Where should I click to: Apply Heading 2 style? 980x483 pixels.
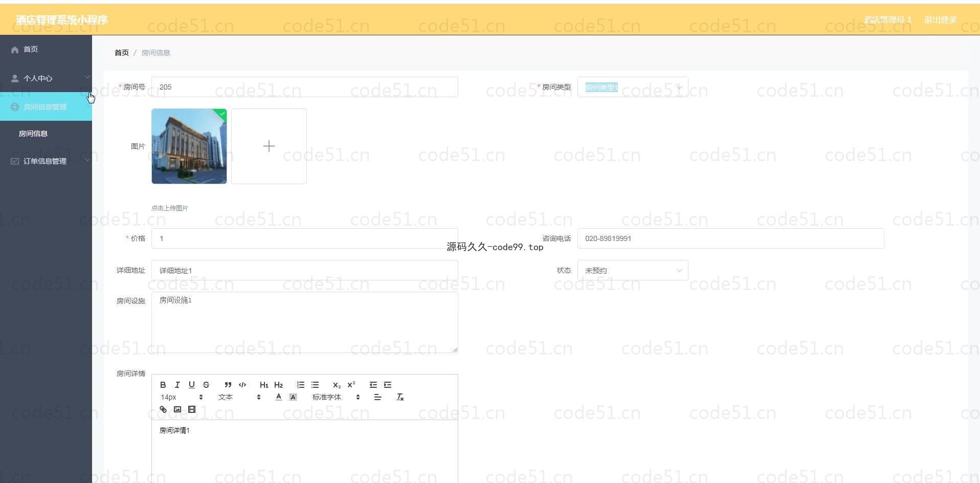278,385
